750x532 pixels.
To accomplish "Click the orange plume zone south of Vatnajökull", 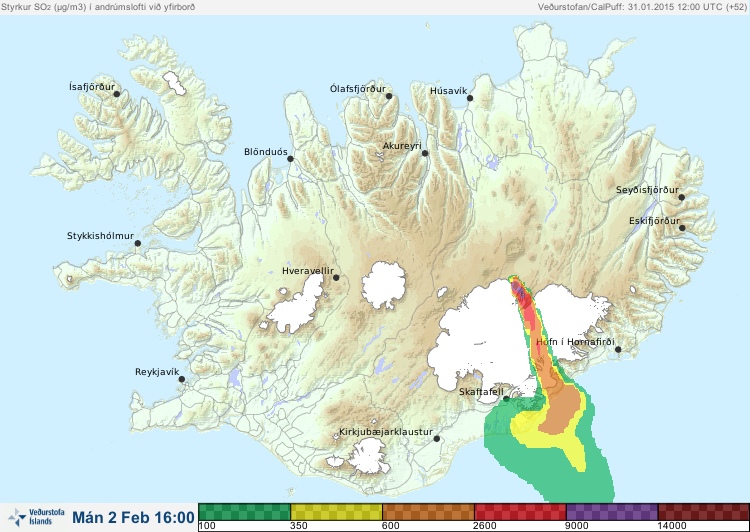I will (x=562, y=407).
